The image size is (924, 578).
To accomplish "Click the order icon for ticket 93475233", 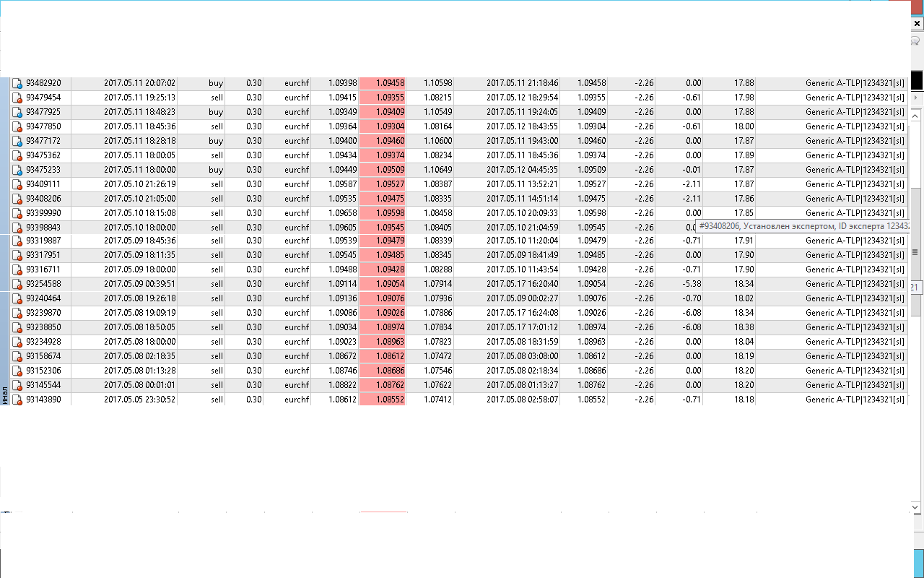I will click(17, 170).
